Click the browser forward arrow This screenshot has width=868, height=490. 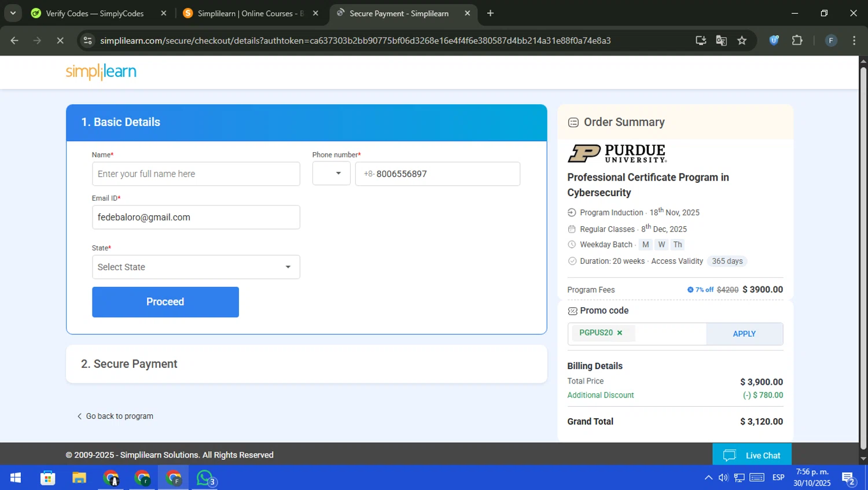[37, 40]
